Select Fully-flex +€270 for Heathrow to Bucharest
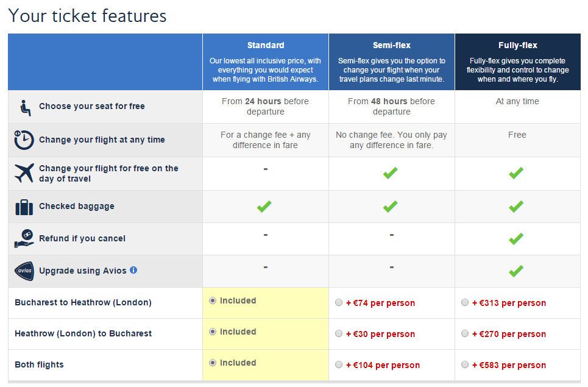The width and height of the screenshot is (588, 387). point(465,333)
